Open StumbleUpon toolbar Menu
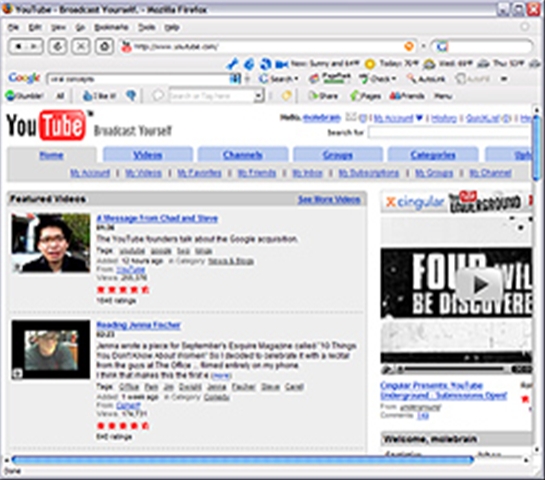The image size is (545, 480). (x=443, y=96)
